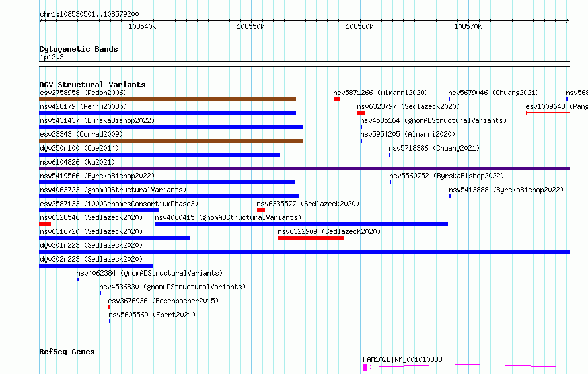Click nsv6323797 (Sedlazeck2020) label
The image size is (588, 374).
[408, 106]
